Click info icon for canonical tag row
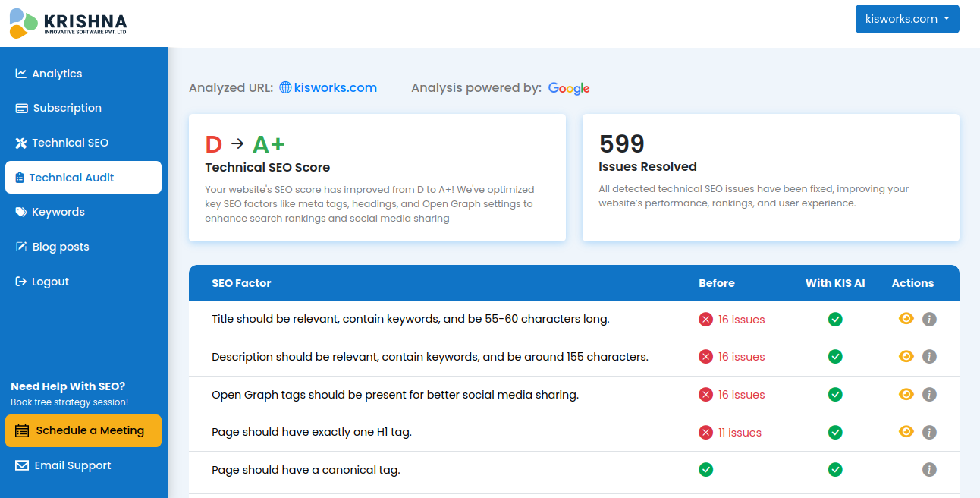 coord(929,470)
